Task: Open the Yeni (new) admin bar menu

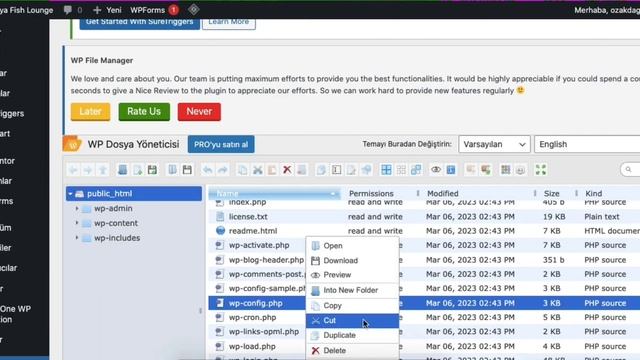Action: pos(107,10)
